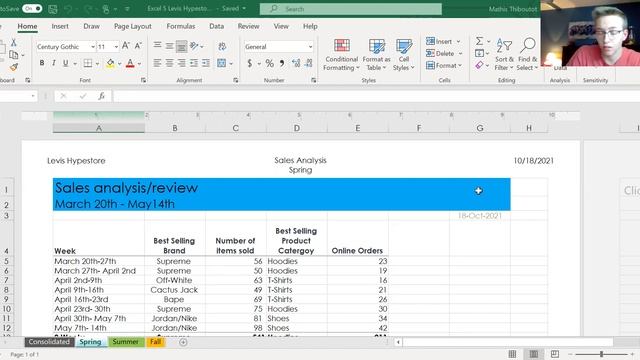Click Decrease Indent icon
The height and width of the screenshot is (360, 640).
(194, 63)
